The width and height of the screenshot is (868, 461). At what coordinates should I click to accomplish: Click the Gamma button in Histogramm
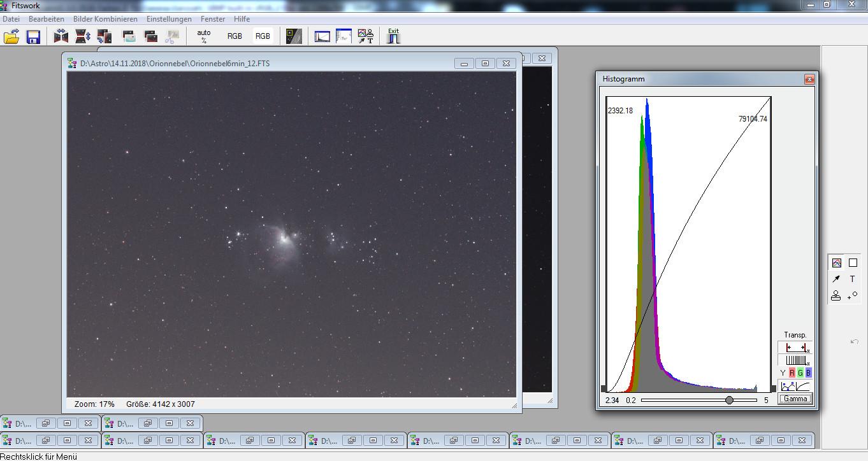[x=795, y=399]
